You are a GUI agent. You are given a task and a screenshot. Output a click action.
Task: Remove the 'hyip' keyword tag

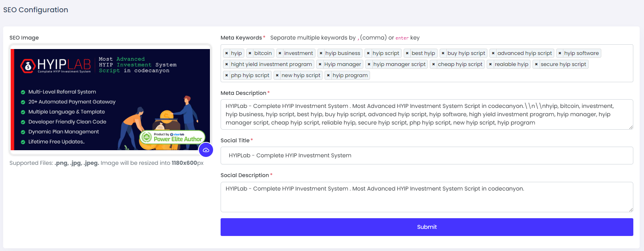(227, 53)
